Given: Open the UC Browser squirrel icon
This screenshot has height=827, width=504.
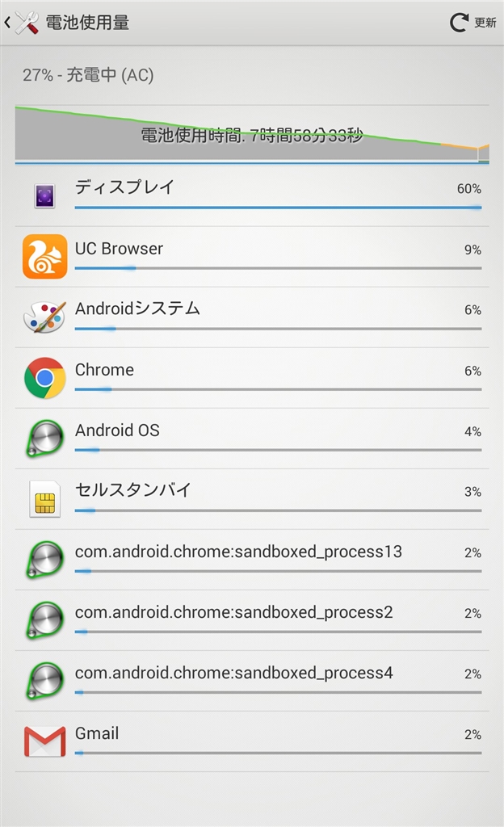Looking at the screenshot, I should 44,257.
